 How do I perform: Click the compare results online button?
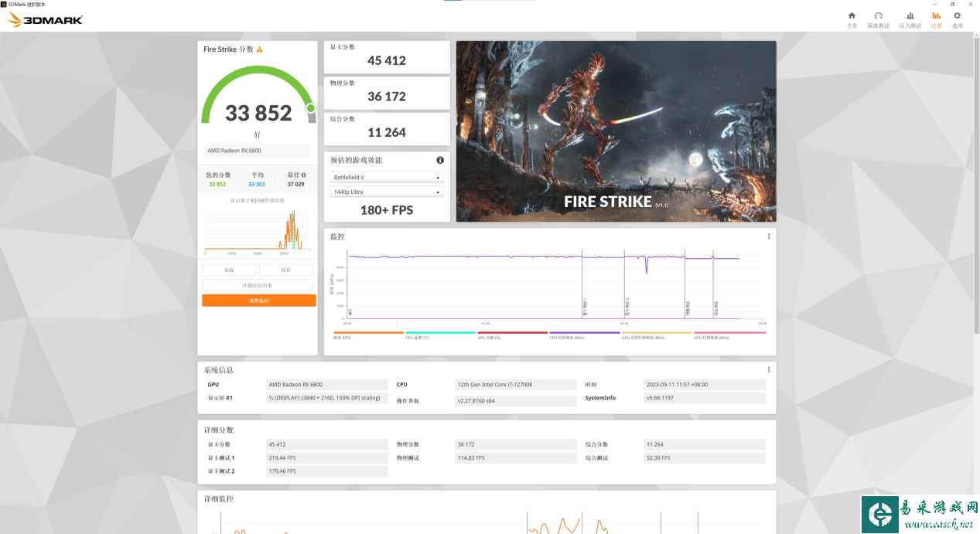(258, 285)
